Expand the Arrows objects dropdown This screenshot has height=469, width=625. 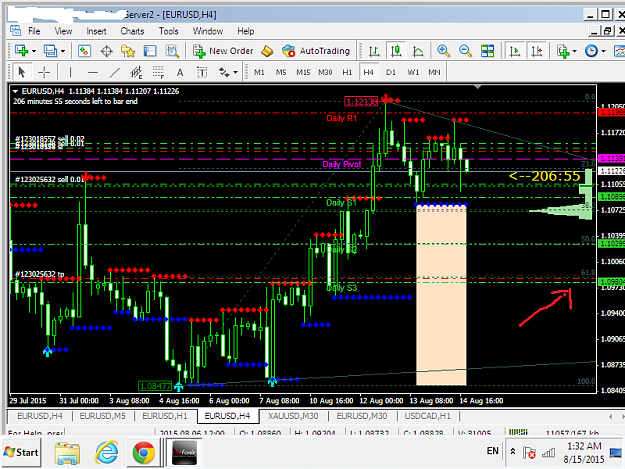[x=236, y=73]
